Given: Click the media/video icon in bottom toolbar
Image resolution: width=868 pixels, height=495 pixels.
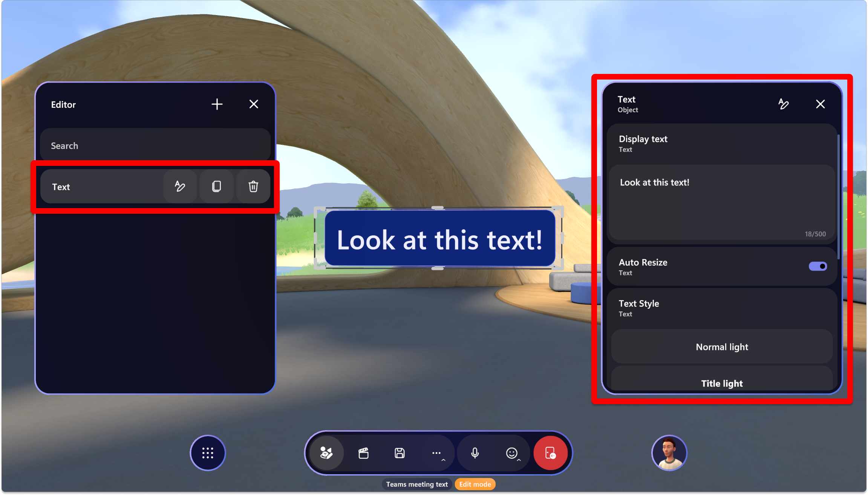Looking at the screenshot, I should [x=364, y=453].
